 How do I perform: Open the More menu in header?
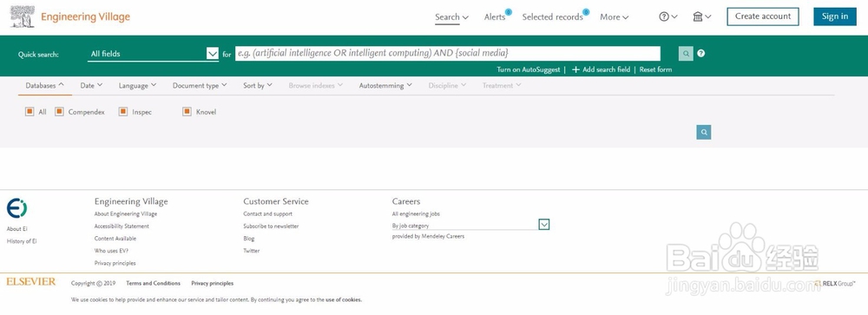(615, 17)
